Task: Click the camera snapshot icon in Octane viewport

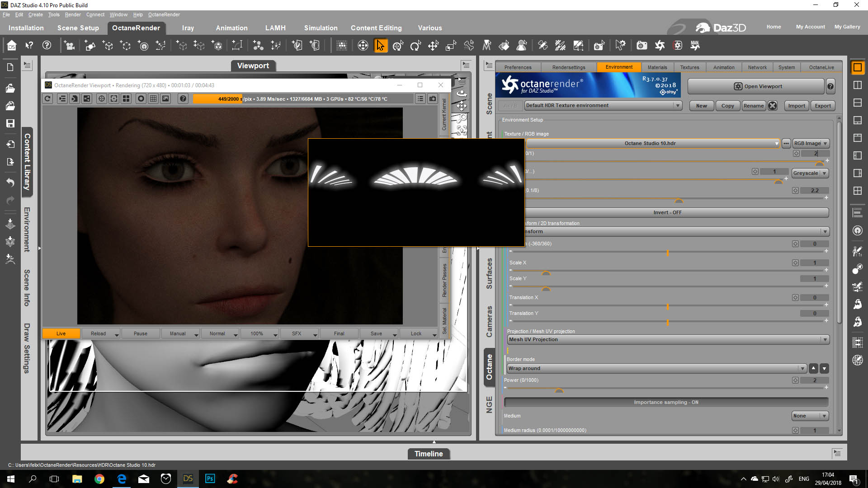Action: point(433,99)
